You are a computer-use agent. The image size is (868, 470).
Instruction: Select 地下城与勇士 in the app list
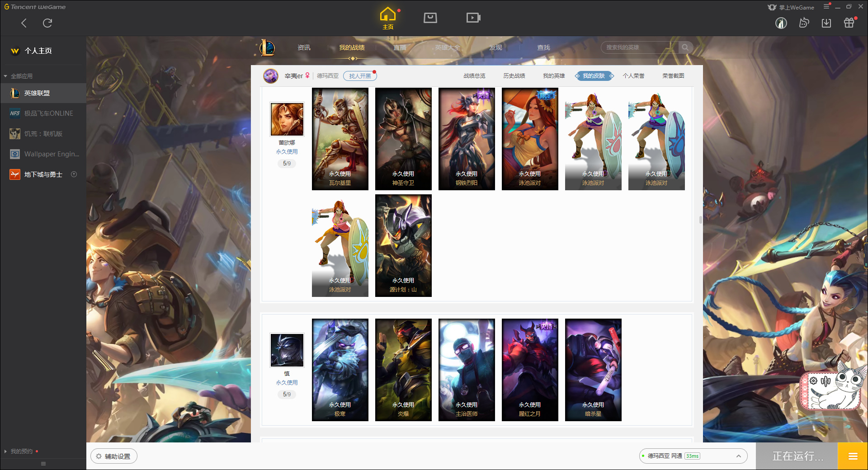click(43, 174)
